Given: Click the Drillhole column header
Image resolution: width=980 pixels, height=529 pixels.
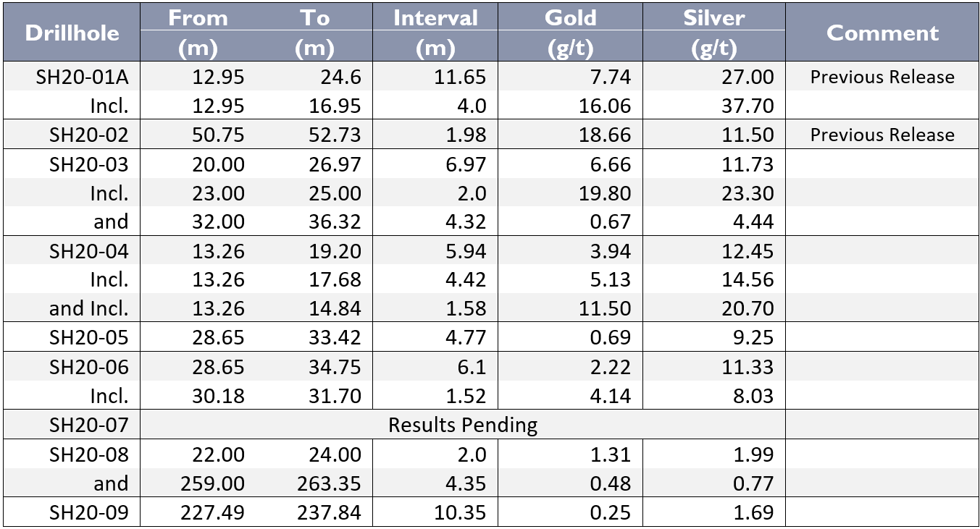Looking at the screenshot, I should (72, 33).
